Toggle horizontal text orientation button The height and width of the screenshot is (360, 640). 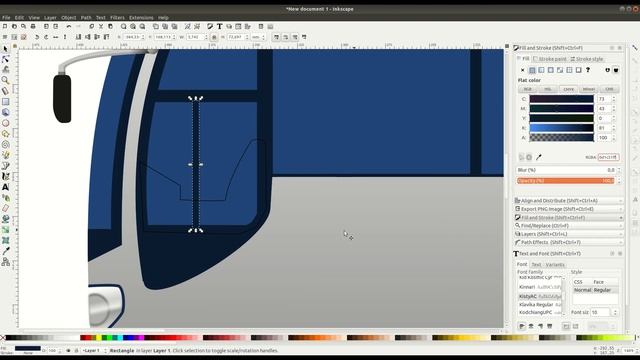coord(566,326)
